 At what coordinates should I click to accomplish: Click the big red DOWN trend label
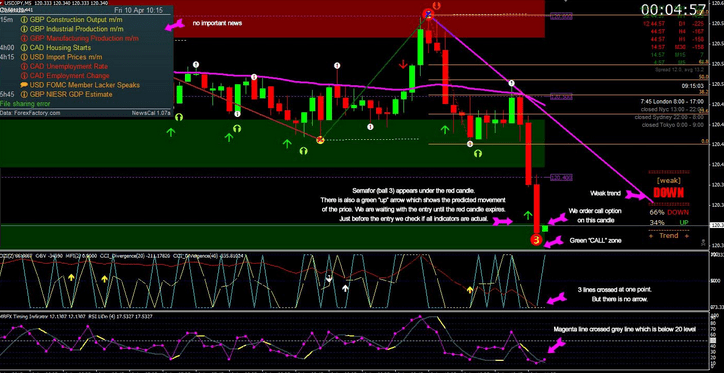click(x=669, y=193)
